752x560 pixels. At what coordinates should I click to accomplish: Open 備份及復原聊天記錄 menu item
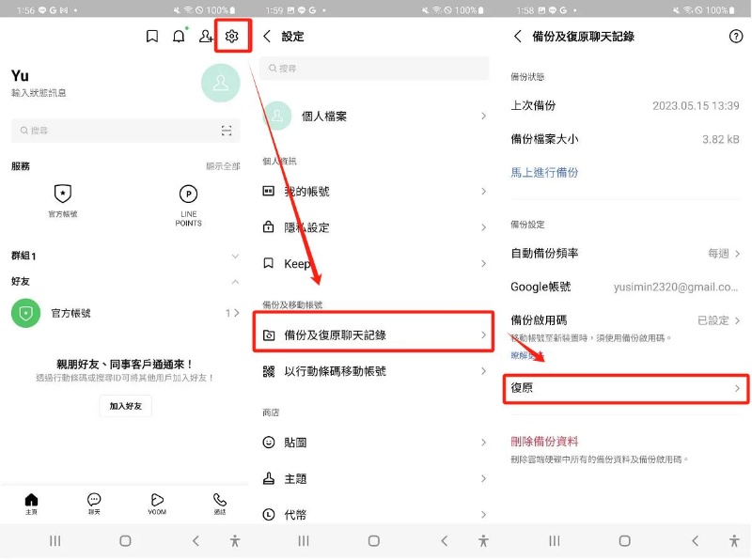pyautogui.click(x=373, y=334)
